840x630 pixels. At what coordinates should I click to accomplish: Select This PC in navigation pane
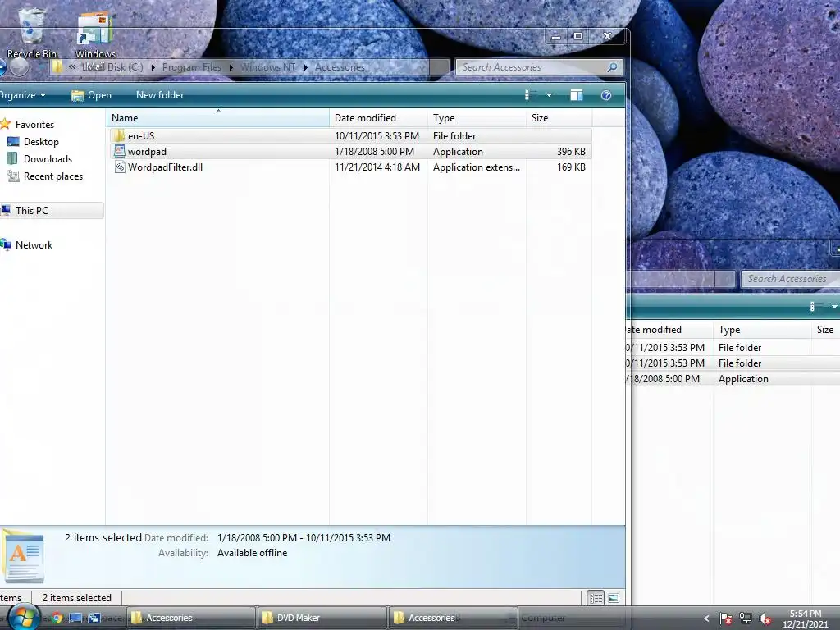pos(52,211)
